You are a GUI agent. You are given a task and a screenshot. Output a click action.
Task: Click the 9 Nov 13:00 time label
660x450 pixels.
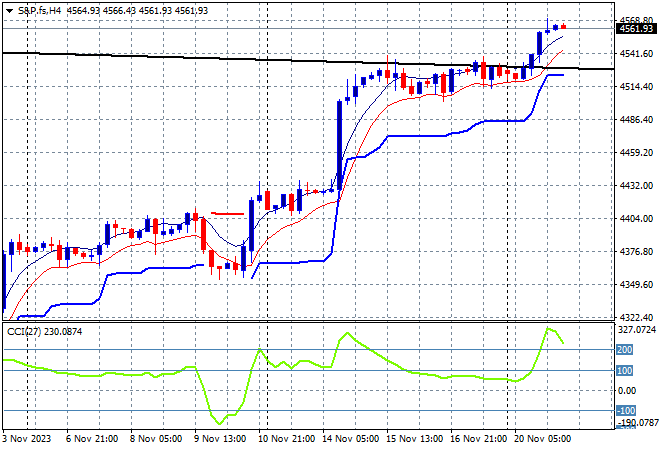pos(220,439)
